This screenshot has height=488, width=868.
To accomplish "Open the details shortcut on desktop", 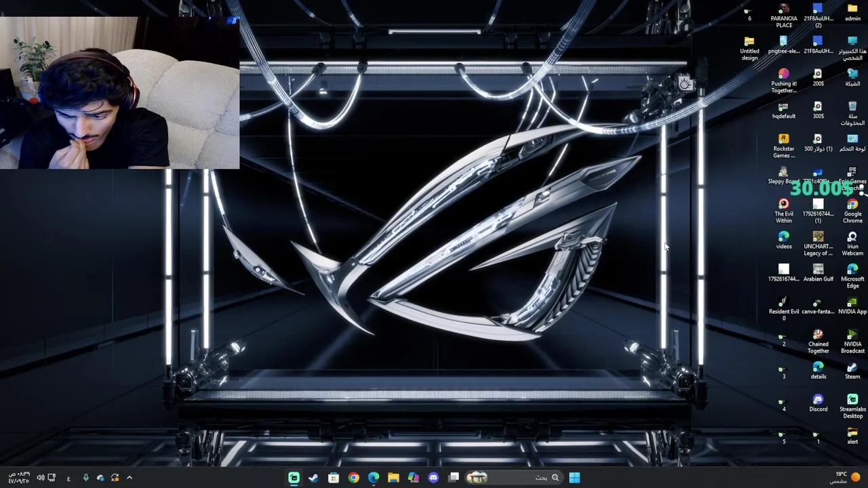I will 818,370.
